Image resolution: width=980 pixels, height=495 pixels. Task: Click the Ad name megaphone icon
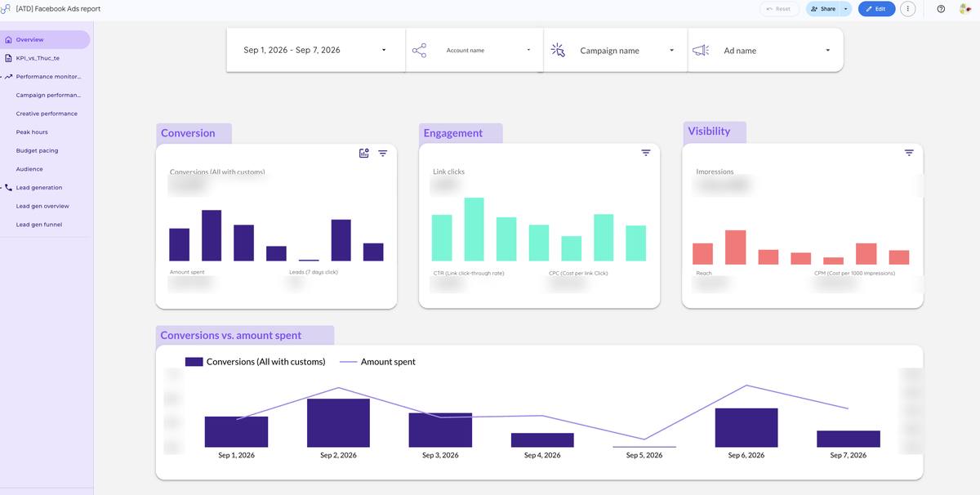coord(700,50)
